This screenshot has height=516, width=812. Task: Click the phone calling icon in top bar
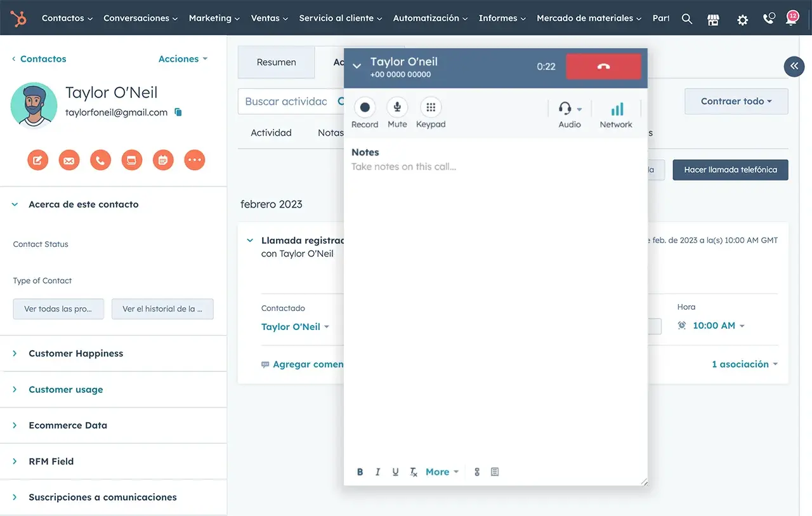click(768, 18)
